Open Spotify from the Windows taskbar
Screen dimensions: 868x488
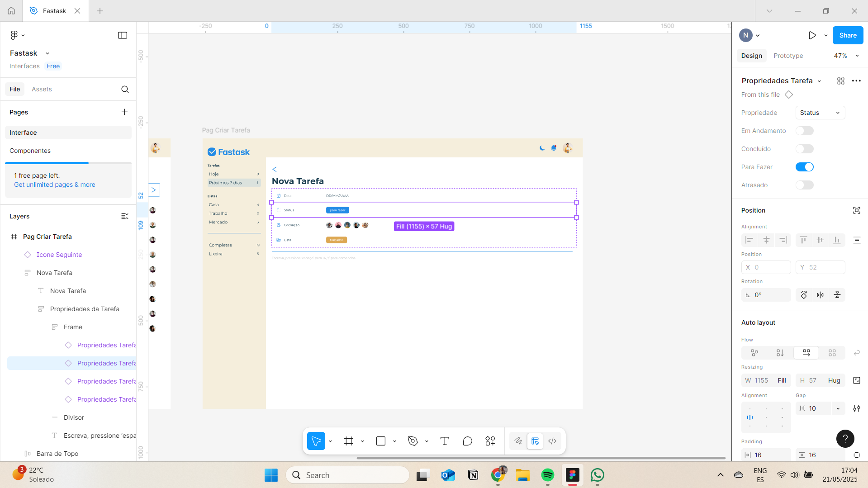(547, 475)
